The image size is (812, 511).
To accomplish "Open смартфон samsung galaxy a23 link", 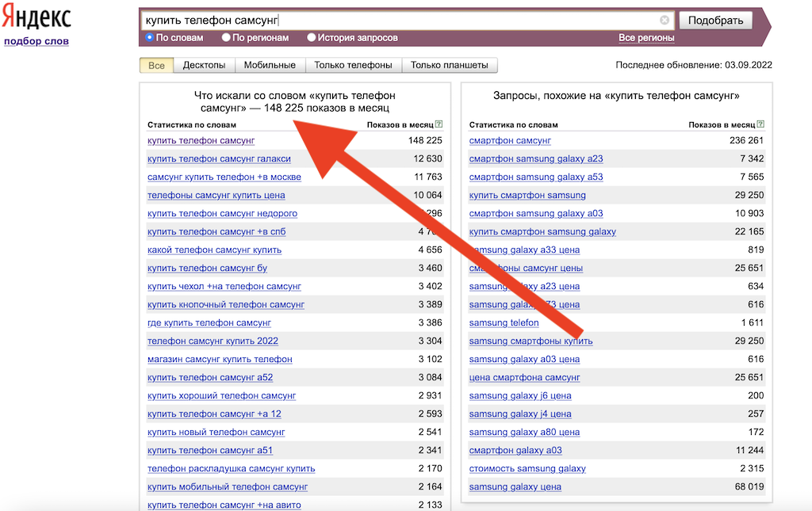I will pos(536,158).
